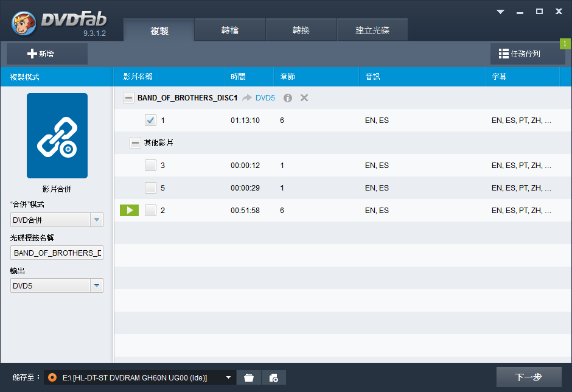The height and width of the screenshot is (392, 572).
Task: Open the 建立光碟 tab
Action: [372, 30]
